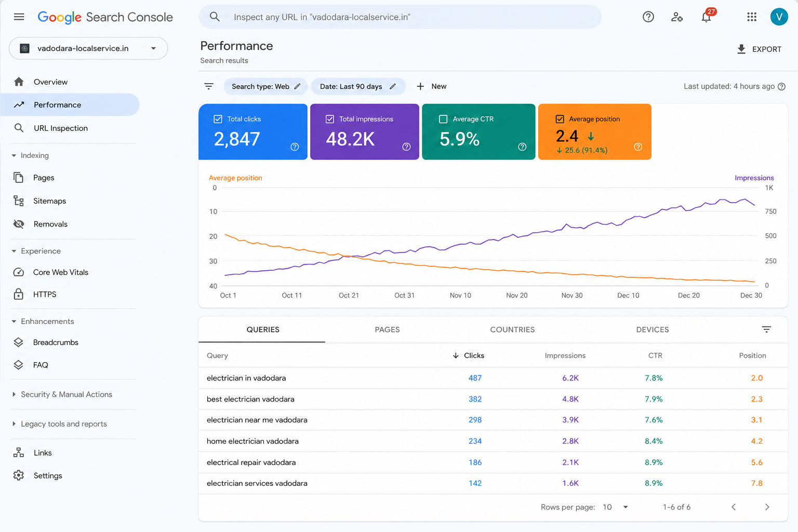
Task: Select Performance in the sidebar
Action: (70, 104)
